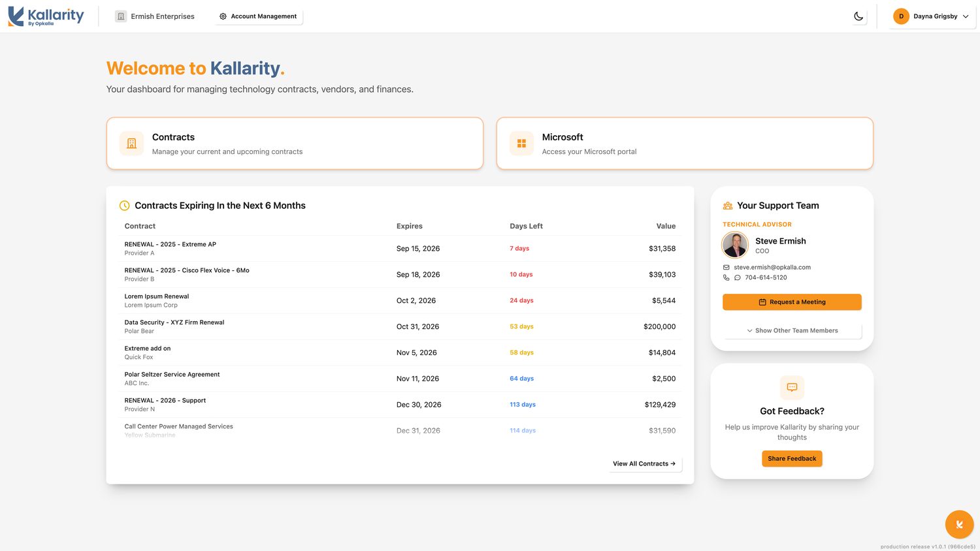The width and height of the screenshot is (980, 551).
Task: Click the 7 days remaining label
Action: (x=519, y=249)
